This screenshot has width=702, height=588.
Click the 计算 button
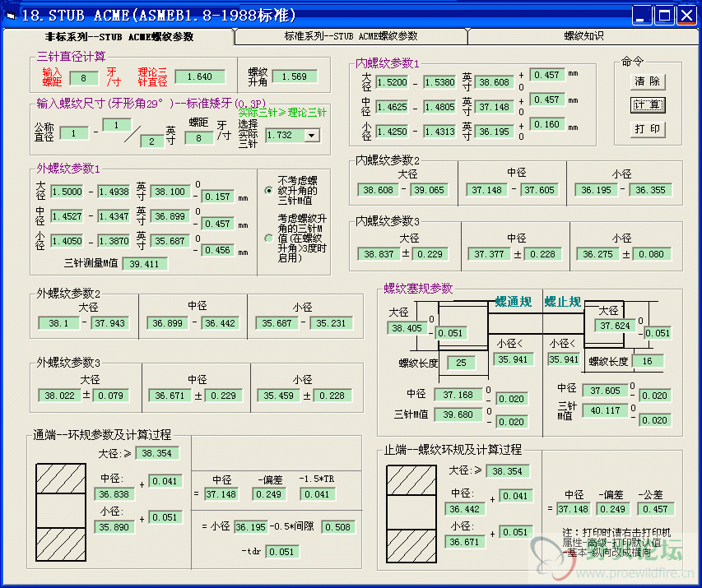[648, 105]
